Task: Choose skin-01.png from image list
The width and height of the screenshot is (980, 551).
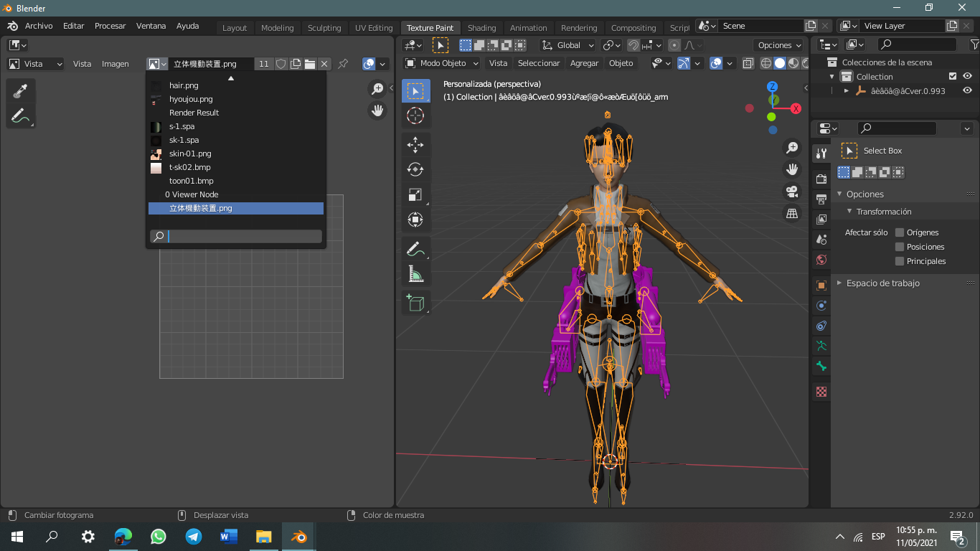Action: [x=190, y=154]
